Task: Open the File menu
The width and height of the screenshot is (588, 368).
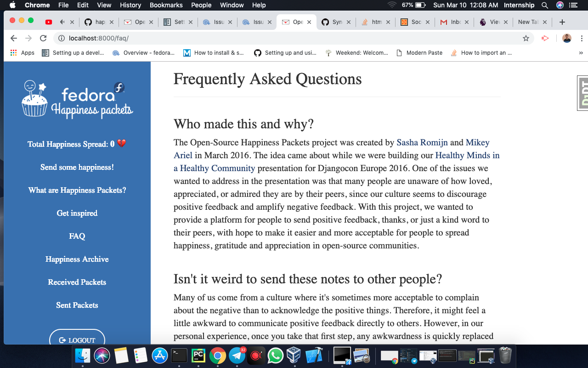Action: 63,5
